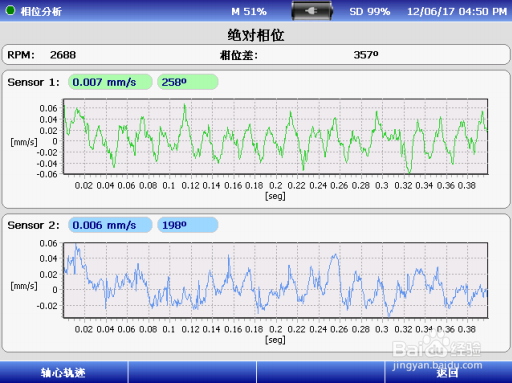Click the 相位分析 title text

(x=41, y=11)
